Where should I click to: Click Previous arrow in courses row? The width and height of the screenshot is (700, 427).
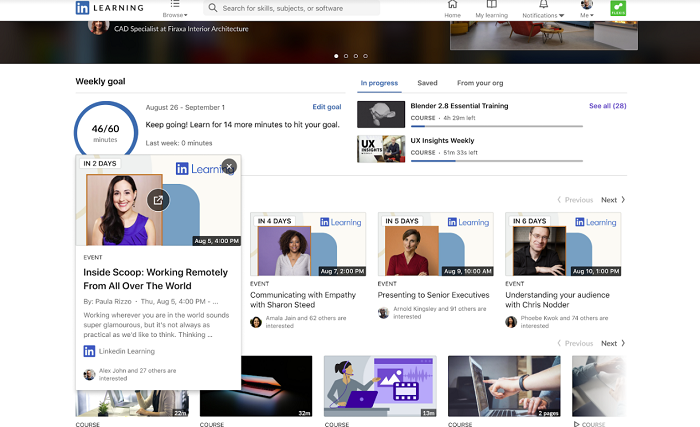click(575, 343)
